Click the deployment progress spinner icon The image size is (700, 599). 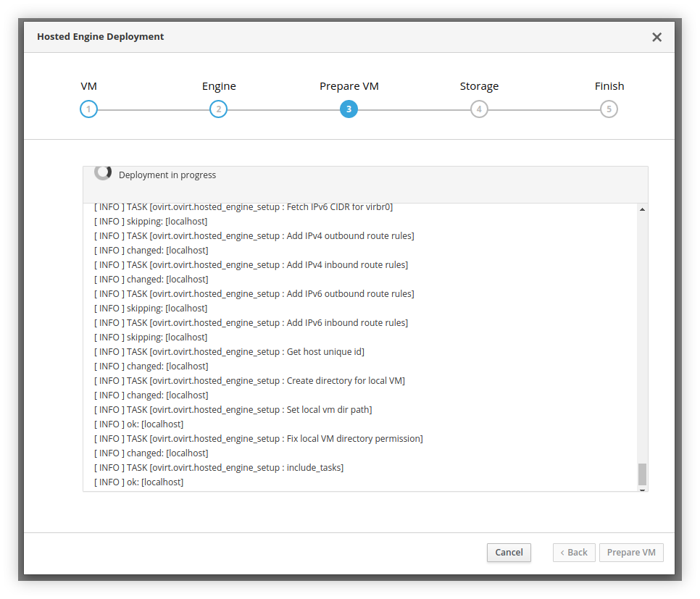point(103,172)
